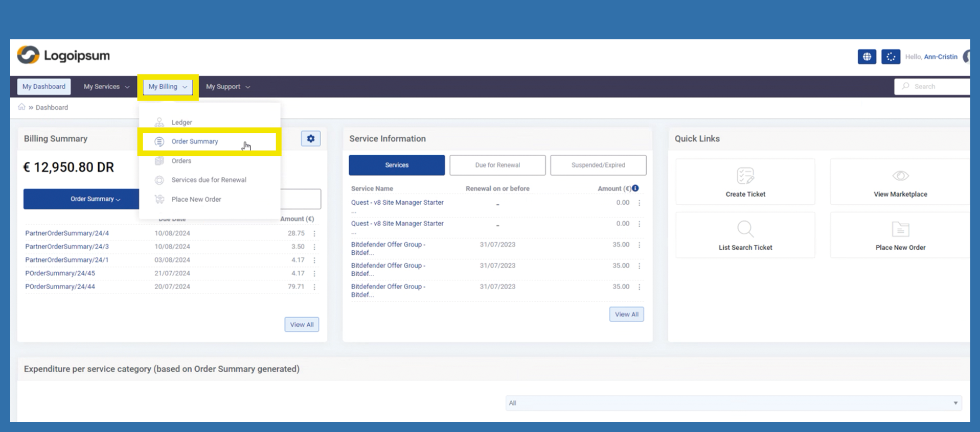Click the EU stars region icon
This screenshot has width=980, height=432.
pyautogui.click(x=891, y=57)
